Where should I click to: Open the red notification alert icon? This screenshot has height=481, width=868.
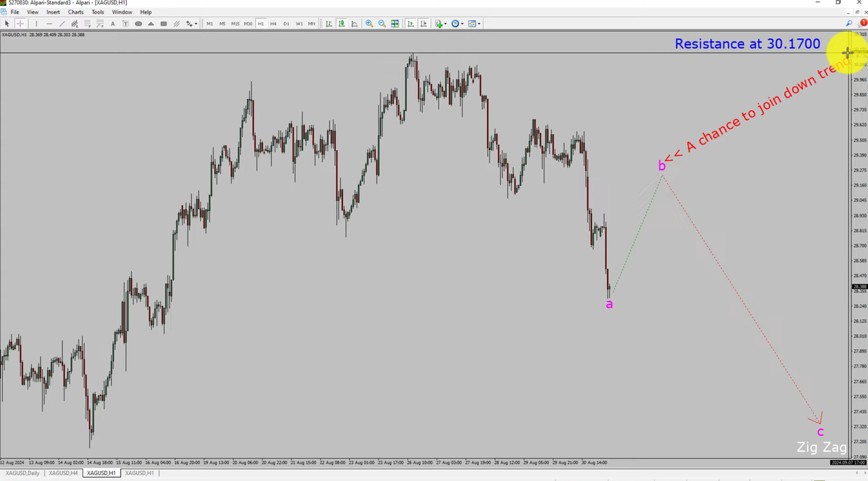click(x=863, y=23)
